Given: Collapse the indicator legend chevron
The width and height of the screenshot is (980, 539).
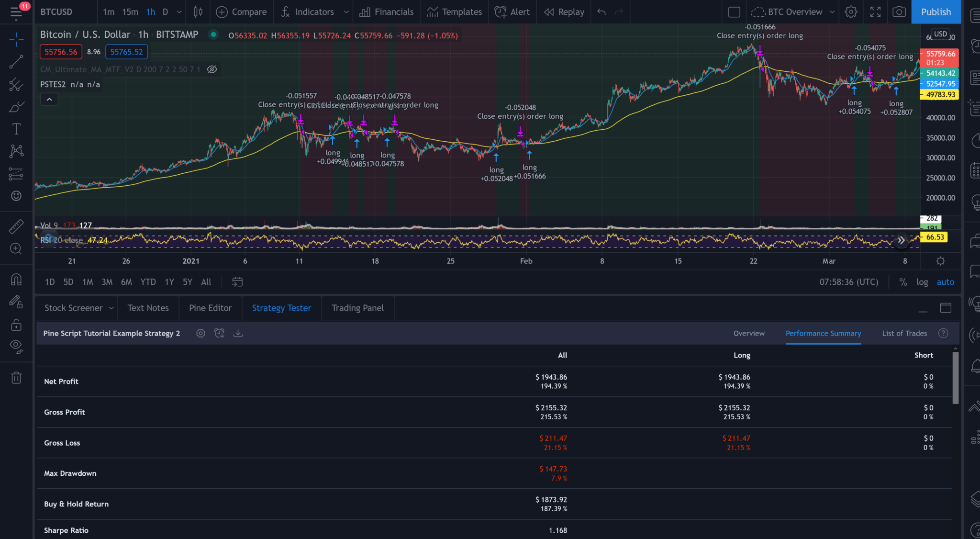Looking at the screenshot, I should click(49, 100).
